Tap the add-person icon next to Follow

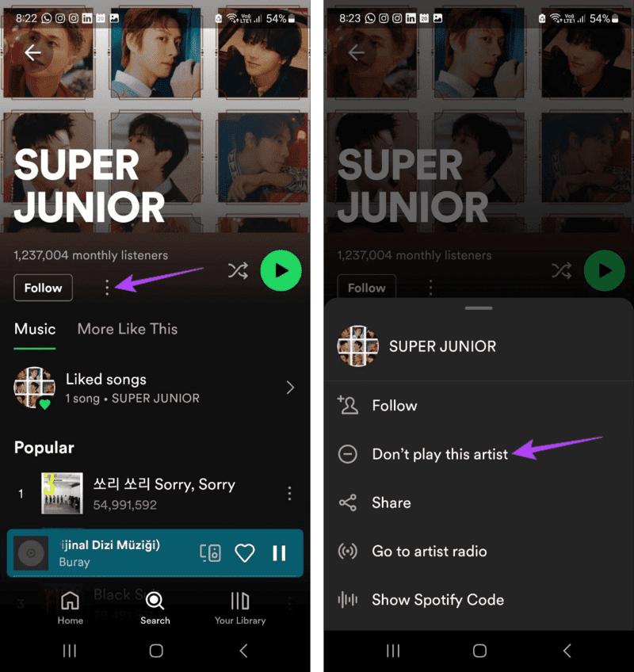click(348, 406)
